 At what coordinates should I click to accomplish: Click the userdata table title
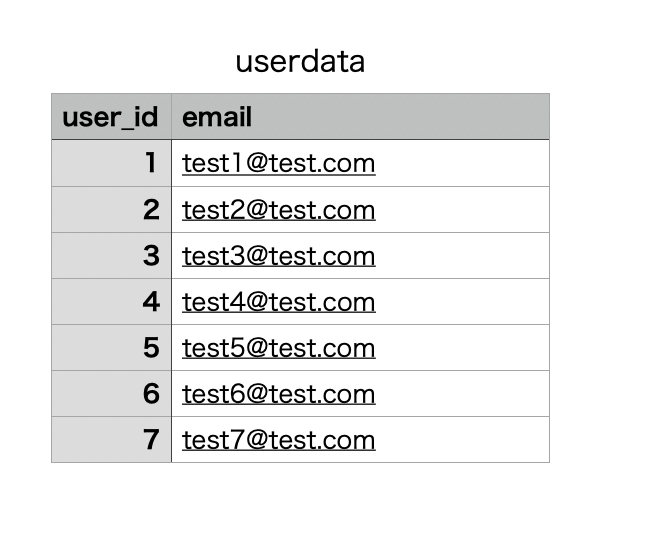click(x=300, y=62)
